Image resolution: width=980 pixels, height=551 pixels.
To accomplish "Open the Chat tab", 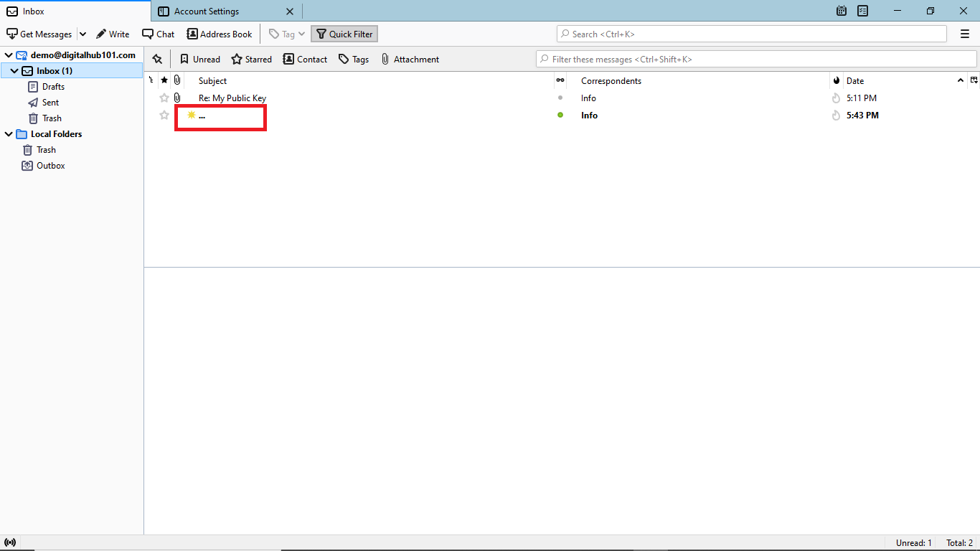I will (x=159, y=34).
